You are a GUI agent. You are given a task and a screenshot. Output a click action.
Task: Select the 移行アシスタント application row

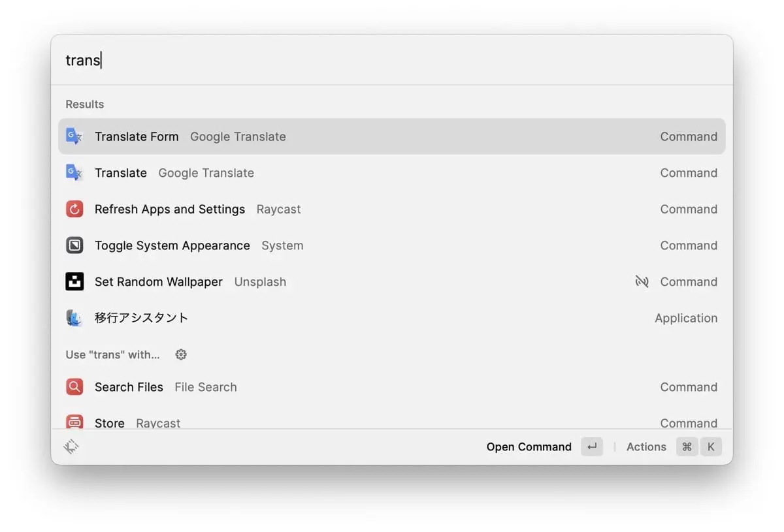[x=392, y=318]
